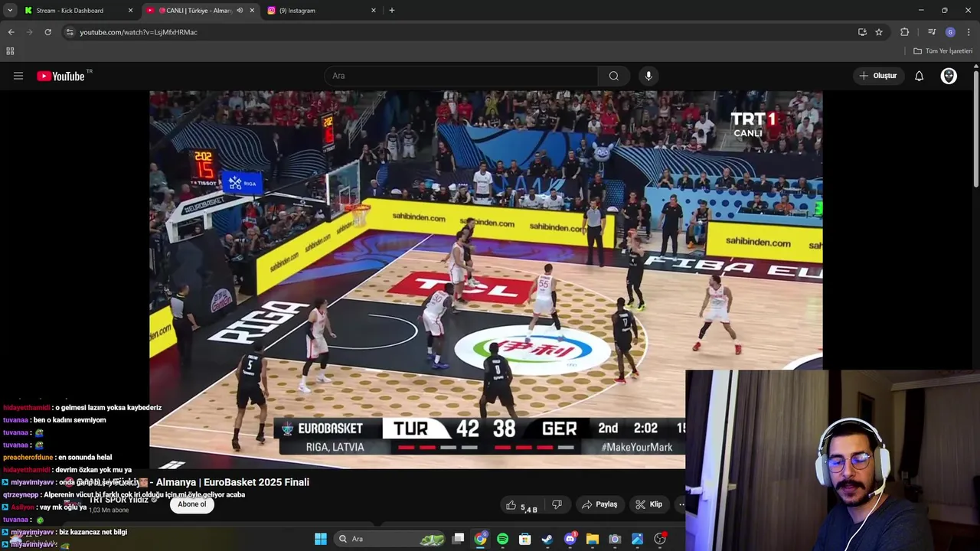View site information icon in address bar
This screenshot has width=980, height=551.
(x=70, y=32)
